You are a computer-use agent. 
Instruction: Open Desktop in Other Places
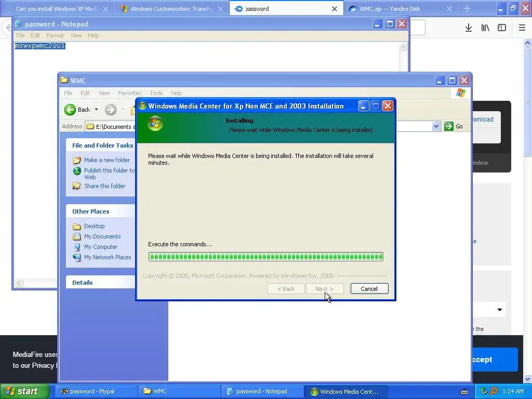pyautogui.click(x=95, y=226)
